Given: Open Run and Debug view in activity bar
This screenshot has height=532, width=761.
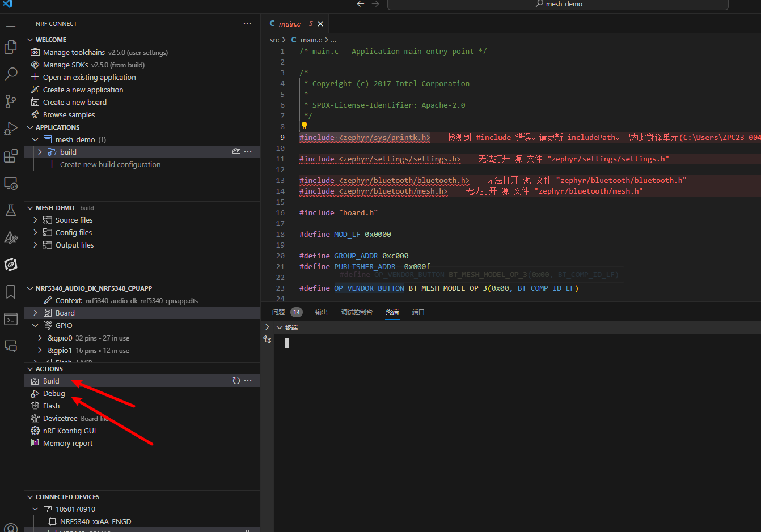Looking at the screenshot, I should [11, 129].
